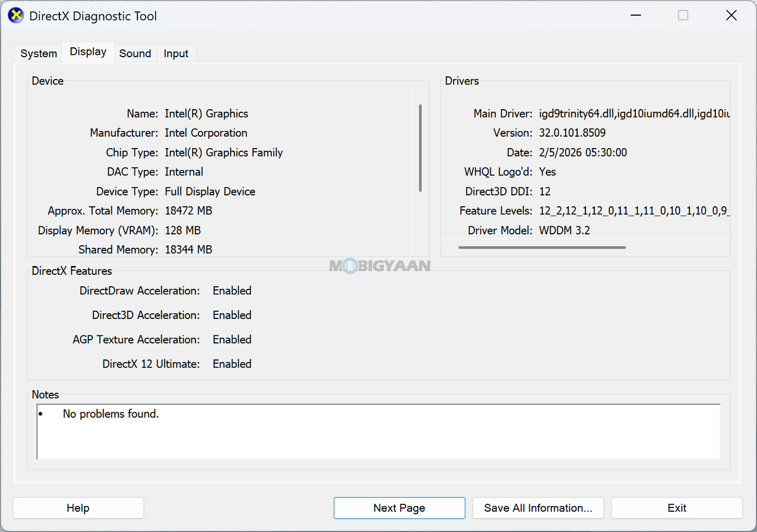Viewport: 757px width, 532px height.
Task: Select the VRAM value "128 MB"
Action: [x=183, y=231]
